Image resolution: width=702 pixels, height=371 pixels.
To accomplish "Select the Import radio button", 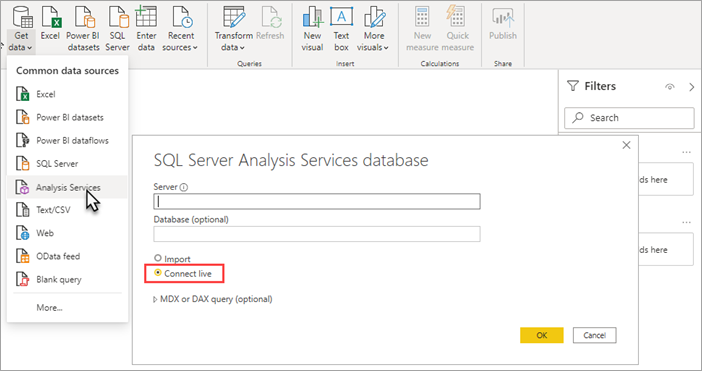I will coord(157,259).
